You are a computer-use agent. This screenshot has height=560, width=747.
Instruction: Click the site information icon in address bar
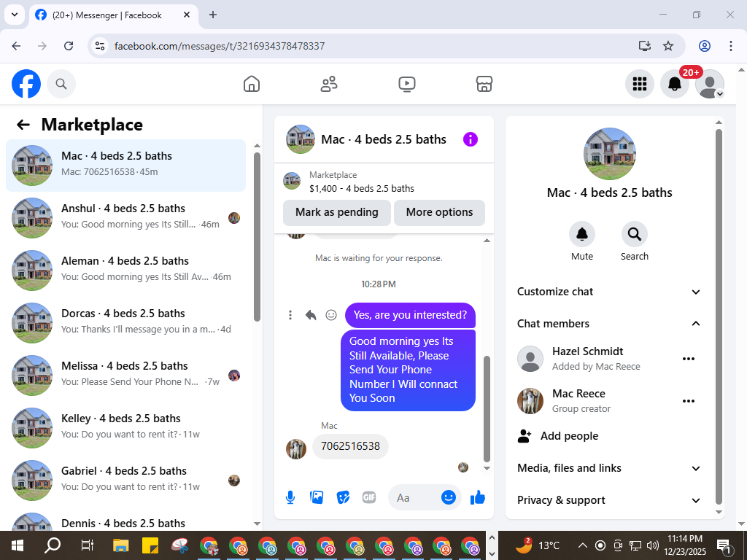point(100,46)
